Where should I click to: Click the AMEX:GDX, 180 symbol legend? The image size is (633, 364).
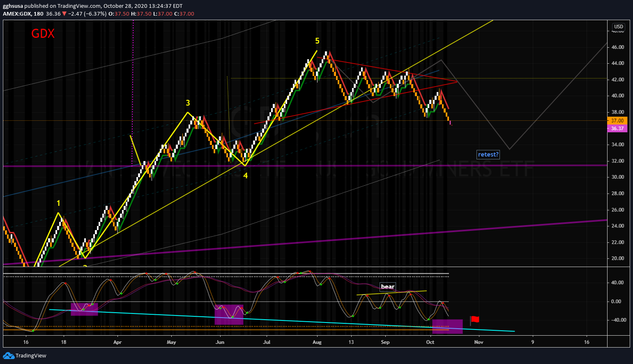point(23,14)
